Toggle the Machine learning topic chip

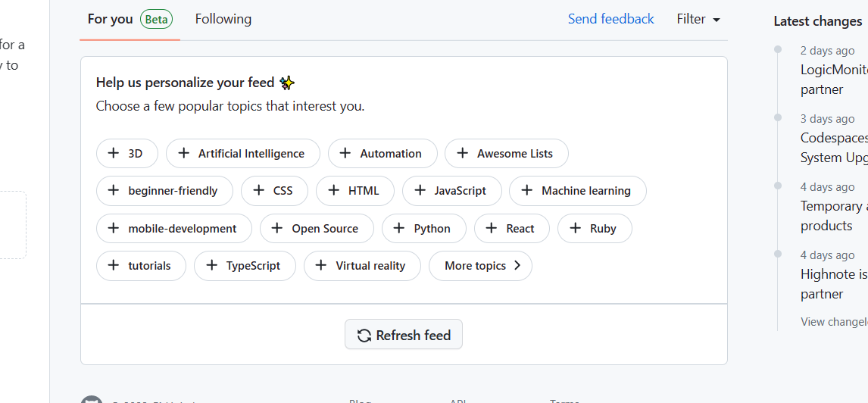coord(577,191)
